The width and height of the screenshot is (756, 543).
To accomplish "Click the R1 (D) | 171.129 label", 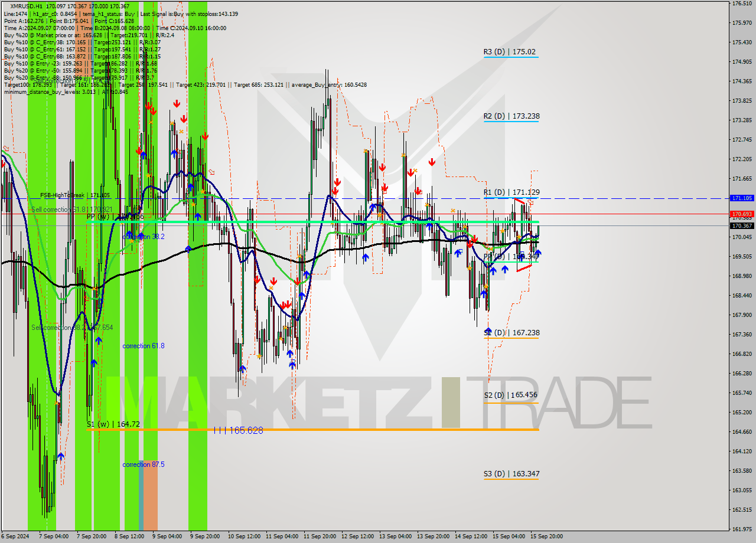I will point(511,192).
